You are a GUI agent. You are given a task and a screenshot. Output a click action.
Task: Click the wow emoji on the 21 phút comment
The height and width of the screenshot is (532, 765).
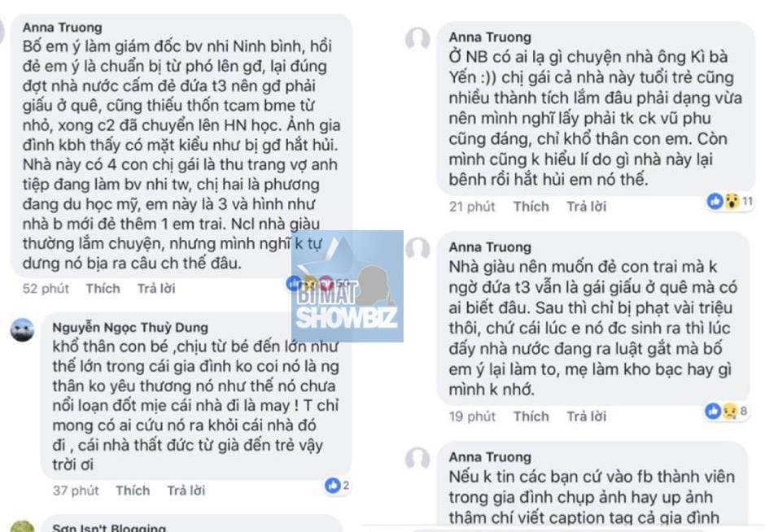click(x=731, y=200)
